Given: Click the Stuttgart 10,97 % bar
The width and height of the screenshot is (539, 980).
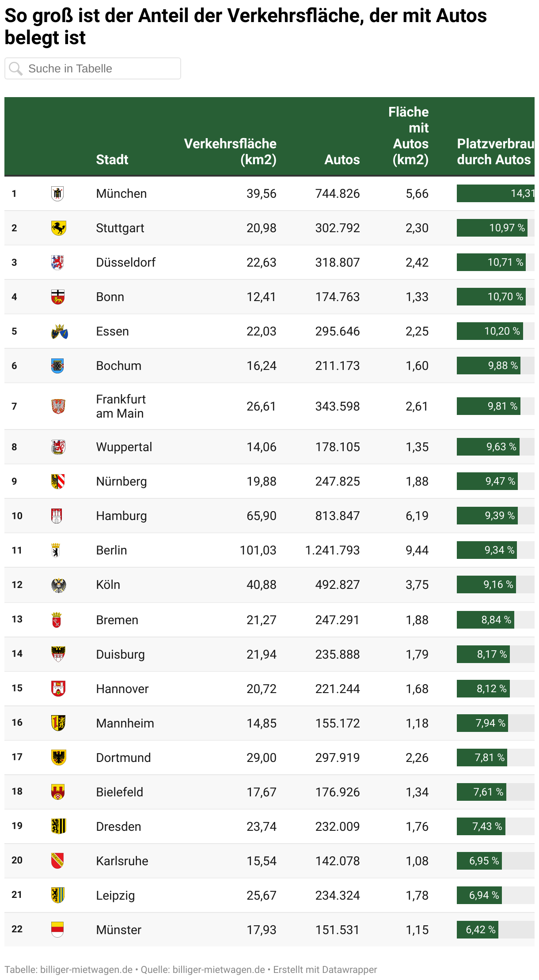Looking at the screenshot, I should pos(492,228).
